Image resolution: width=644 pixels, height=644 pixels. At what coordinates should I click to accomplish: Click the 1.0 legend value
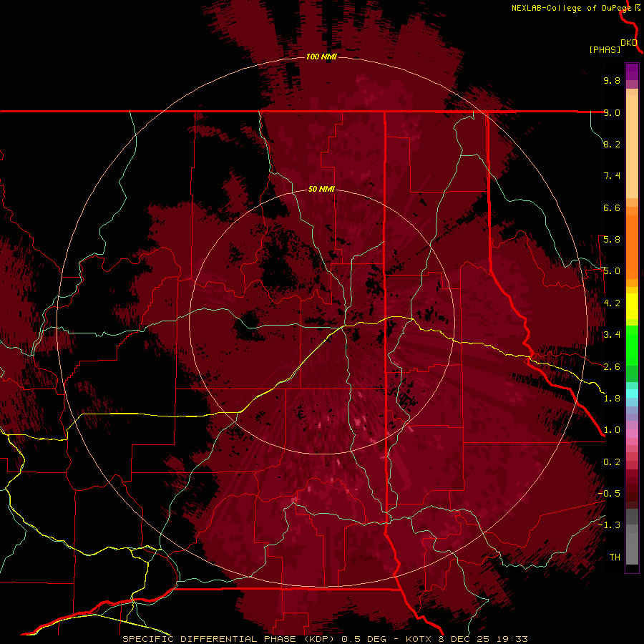coord(612,430)
